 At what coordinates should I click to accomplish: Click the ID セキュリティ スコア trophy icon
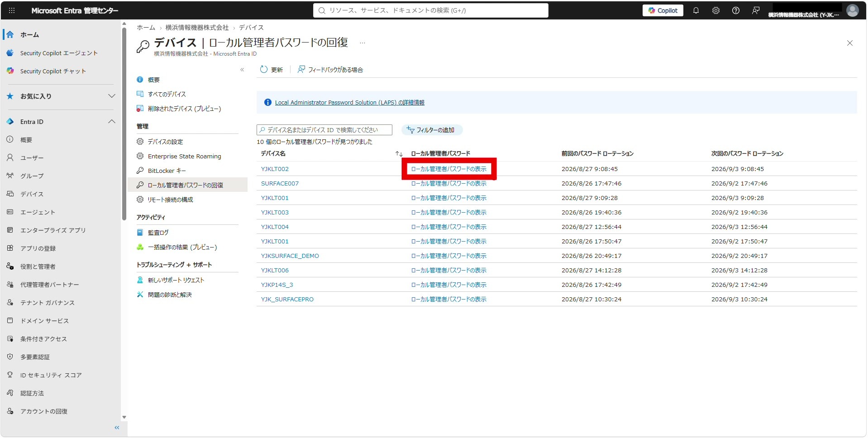(x=10, y=375)
